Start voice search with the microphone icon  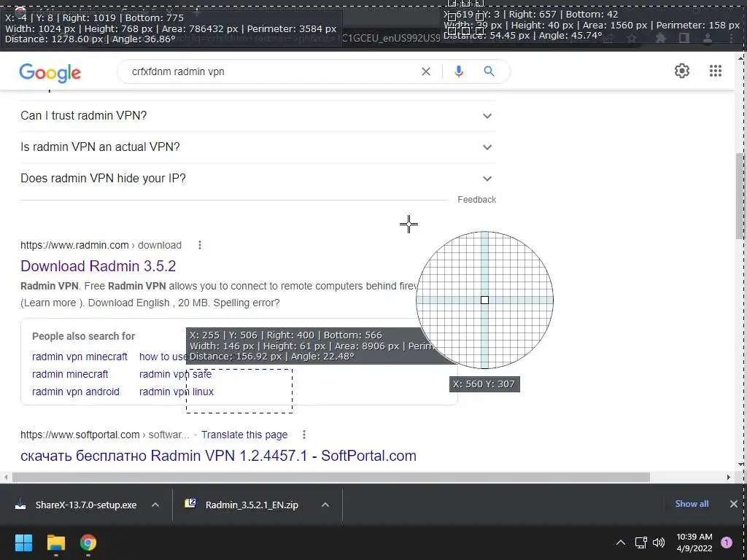coord(459,71)
